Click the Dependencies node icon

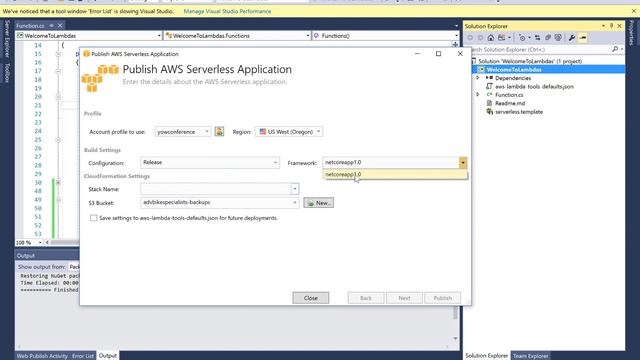tap(489, 78)
